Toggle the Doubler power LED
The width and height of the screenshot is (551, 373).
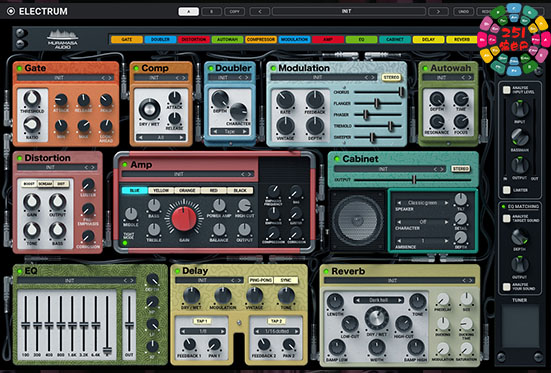pos(210,68)
